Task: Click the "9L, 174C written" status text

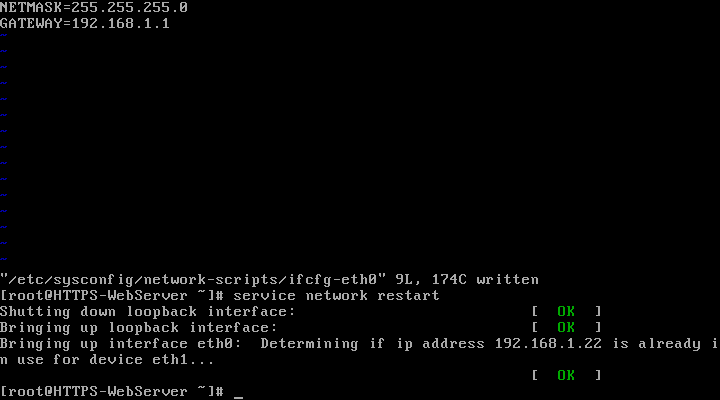Action: 467,280
